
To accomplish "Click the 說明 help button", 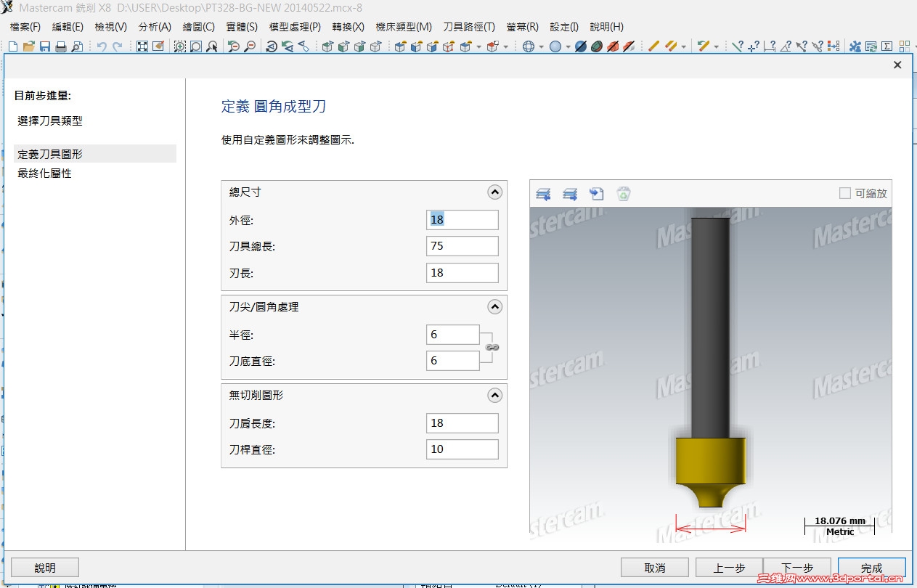I will click(x=45, y=568).
